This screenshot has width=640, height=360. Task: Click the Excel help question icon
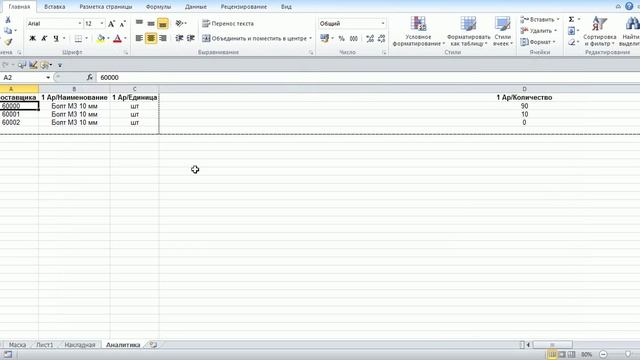tap(629, 6)
